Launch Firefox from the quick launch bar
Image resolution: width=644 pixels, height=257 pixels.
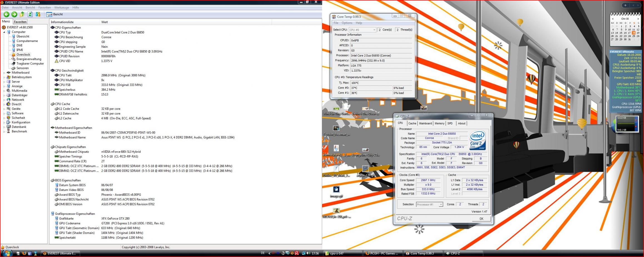click(x=24, y=253)
